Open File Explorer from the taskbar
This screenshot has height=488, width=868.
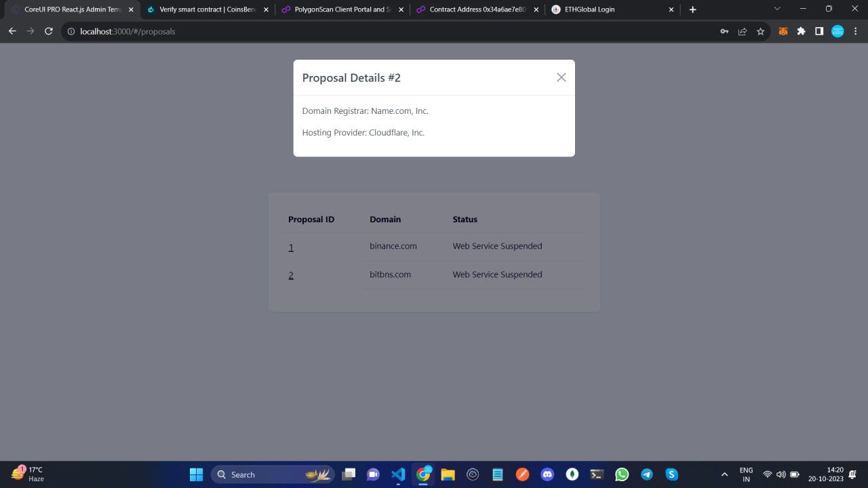coord(448,474)
